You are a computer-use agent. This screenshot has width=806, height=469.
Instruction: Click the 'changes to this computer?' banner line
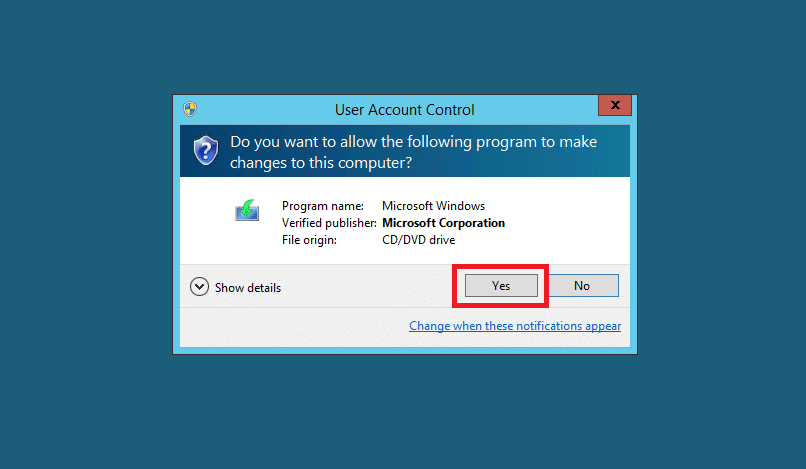tap(321, 163)
